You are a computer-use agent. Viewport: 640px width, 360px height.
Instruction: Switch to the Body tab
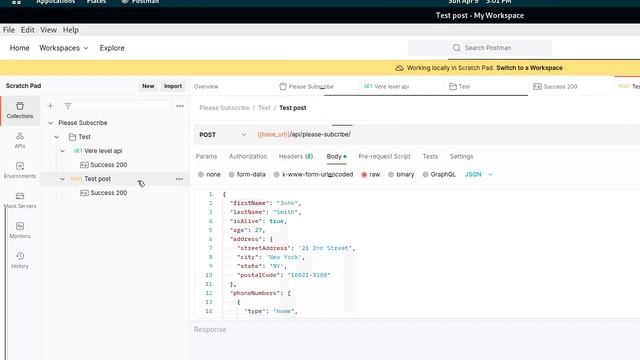[336, 156]
